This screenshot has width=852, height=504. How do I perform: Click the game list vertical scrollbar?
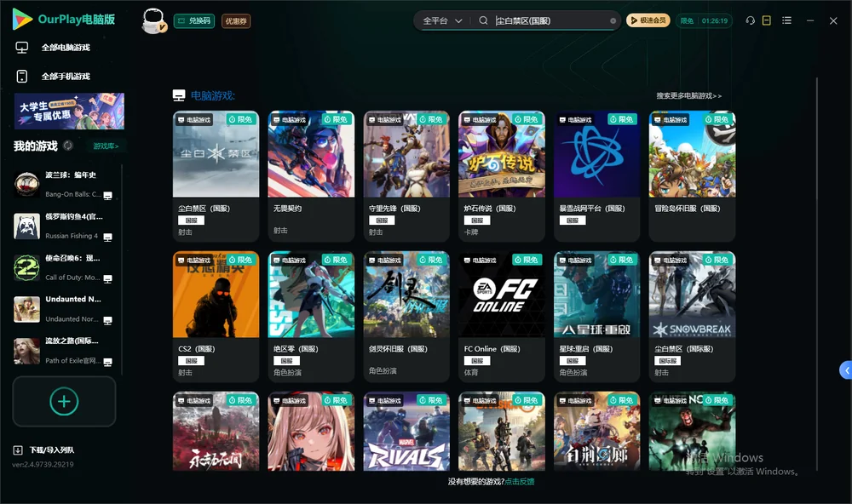[x=816, y=274]
